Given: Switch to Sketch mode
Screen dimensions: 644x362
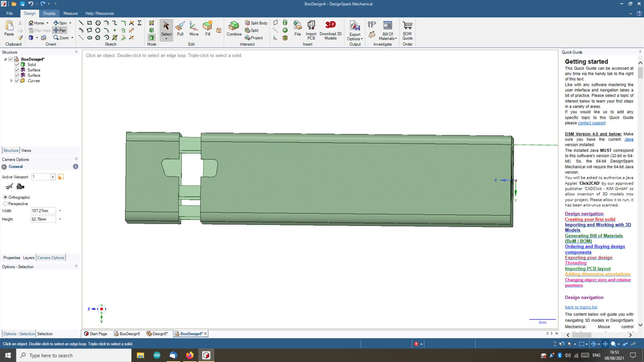Looking at the screenshot, I should [151, 23].
